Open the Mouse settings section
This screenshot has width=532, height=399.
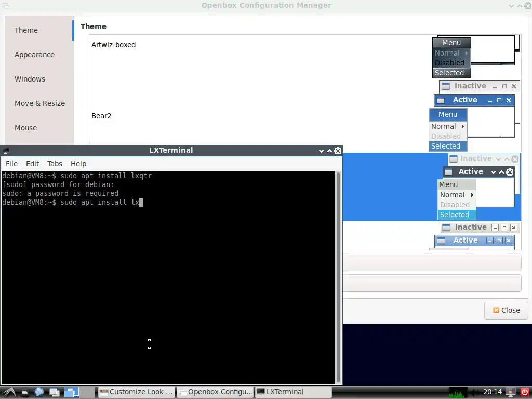(x=39, y=128)
